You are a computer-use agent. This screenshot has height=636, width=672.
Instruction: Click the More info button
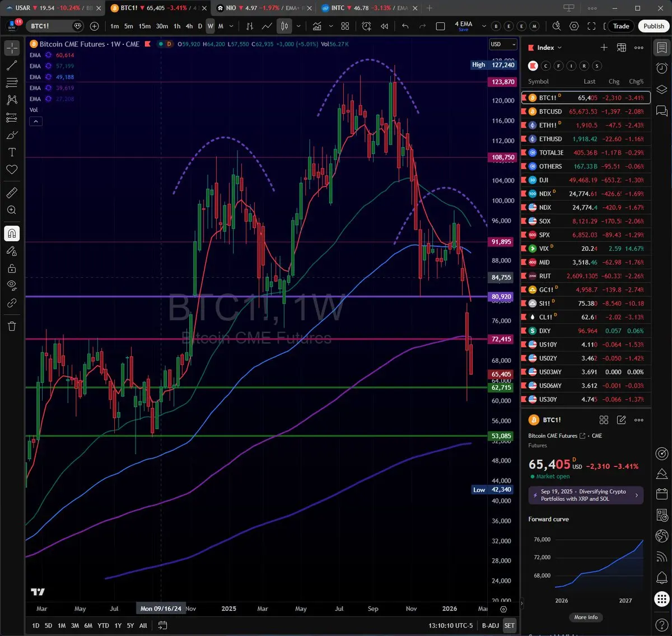tap(586, 617)
